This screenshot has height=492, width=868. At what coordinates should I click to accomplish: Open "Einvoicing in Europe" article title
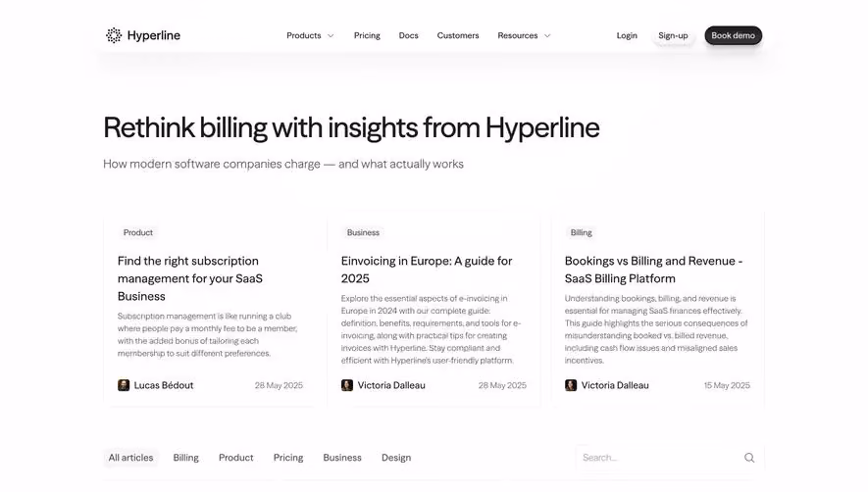tap(427, 270)
